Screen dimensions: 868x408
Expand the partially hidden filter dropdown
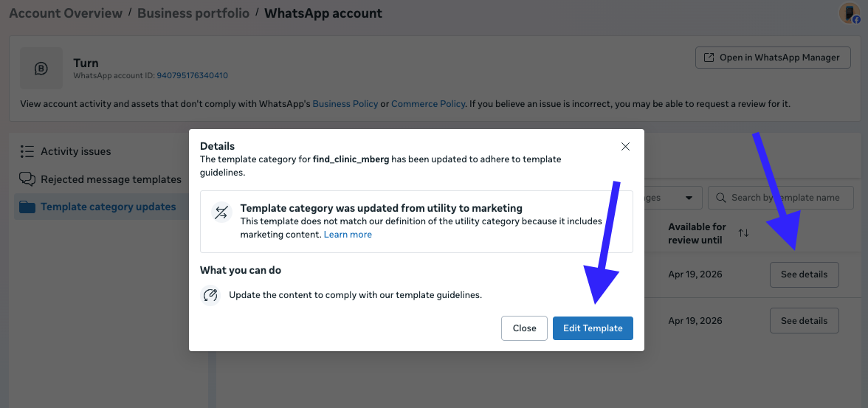click(x=689, y=198)
